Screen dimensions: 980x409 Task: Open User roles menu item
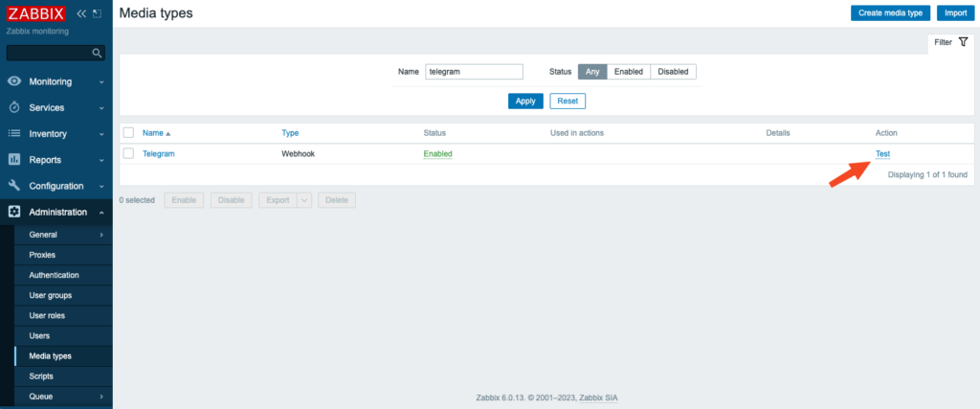pos(63,316)
